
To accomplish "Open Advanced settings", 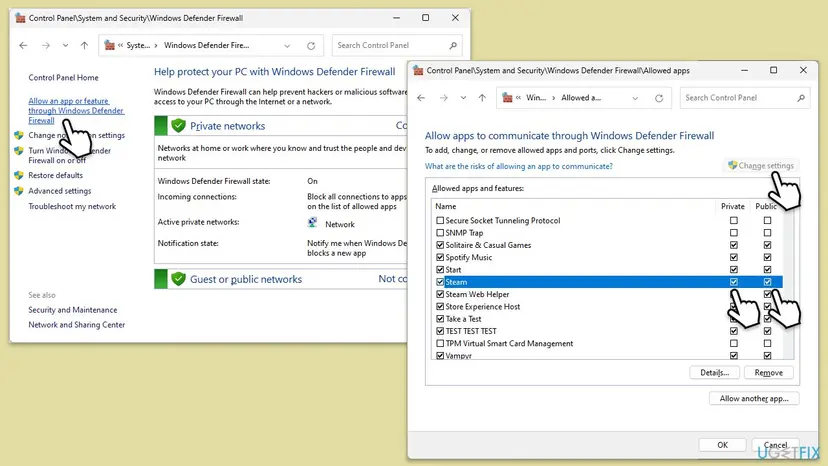I will coord(60,191).
